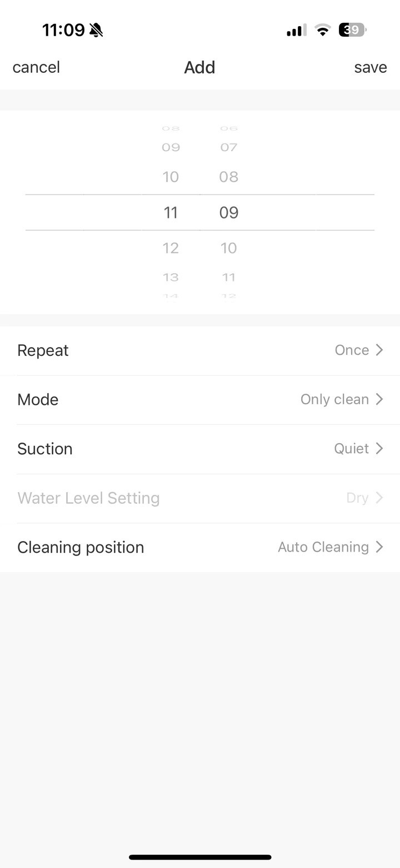Tap chevron beside Auto Cleaning

[x=379, y=547]
